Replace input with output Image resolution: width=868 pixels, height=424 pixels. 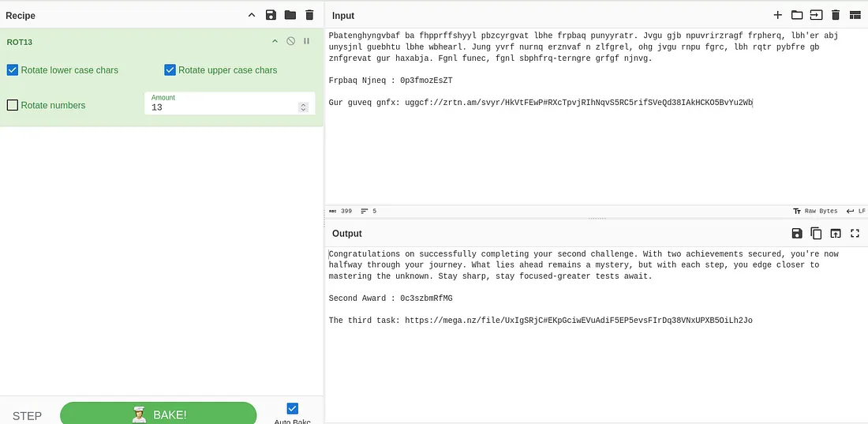pos(836,234)
